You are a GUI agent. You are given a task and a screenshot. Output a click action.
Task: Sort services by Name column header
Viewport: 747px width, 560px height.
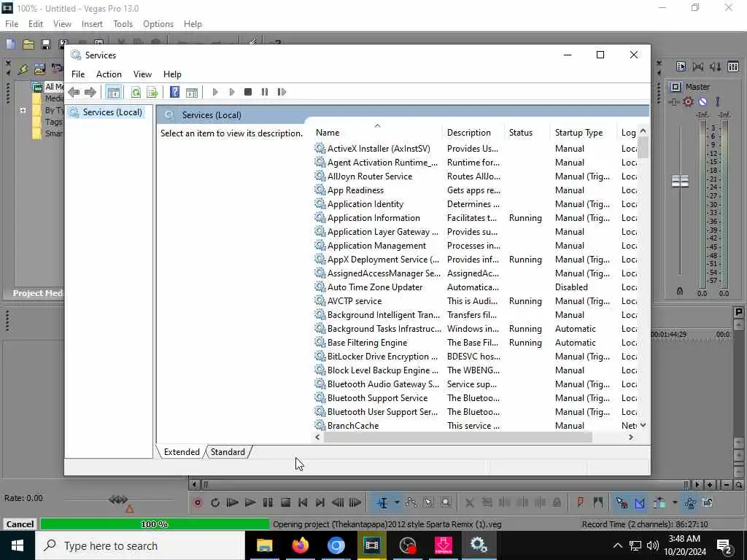click(x=328, y=133)
